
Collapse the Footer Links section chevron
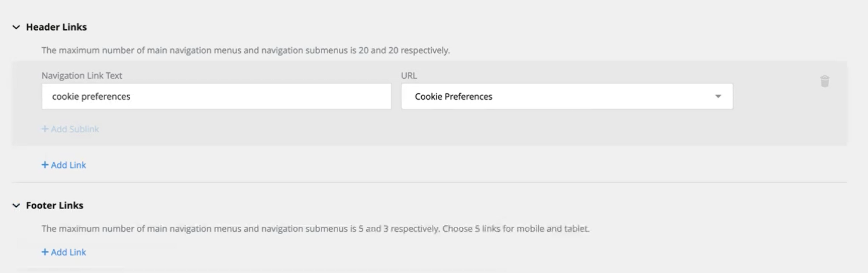point(16,205)
